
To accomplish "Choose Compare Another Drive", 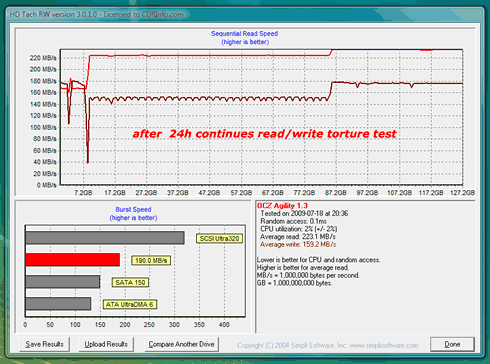I will (x=181, y=344).
